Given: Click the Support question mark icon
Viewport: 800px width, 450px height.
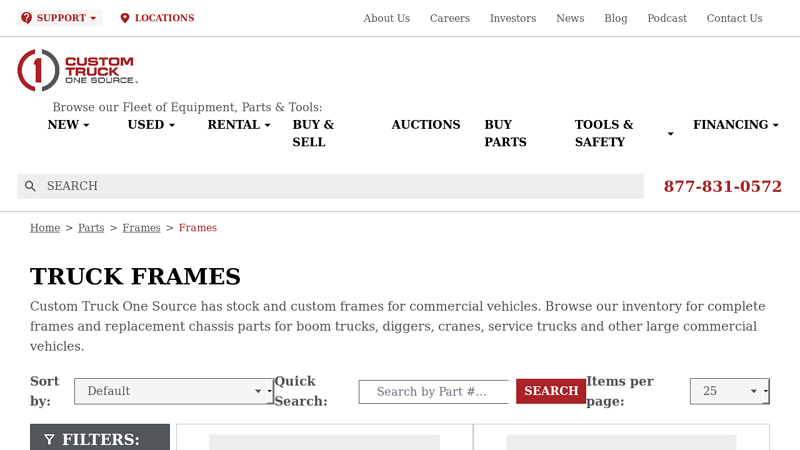Looking at the screenshot, I should [27, 18].
